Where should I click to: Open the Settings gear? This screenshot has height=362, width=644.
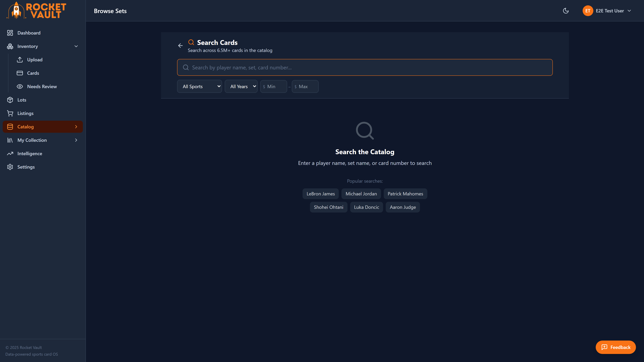pos(10,167)
